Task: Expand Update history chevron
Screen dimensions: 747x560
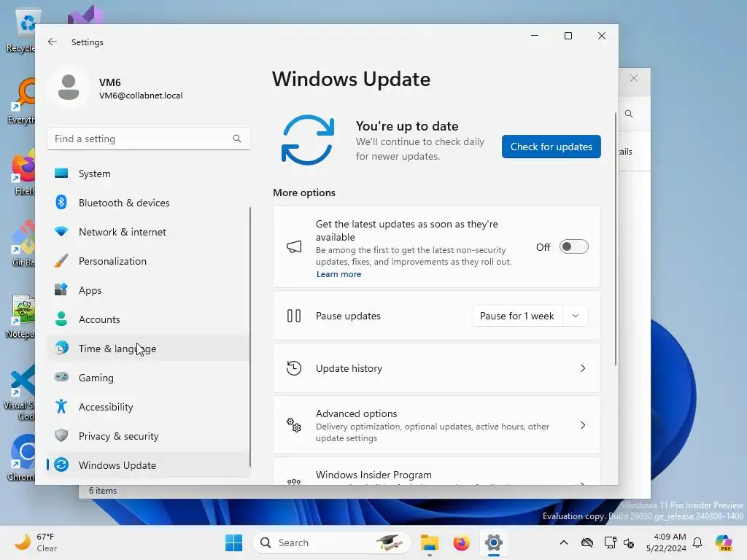Action: pos(583,368)
